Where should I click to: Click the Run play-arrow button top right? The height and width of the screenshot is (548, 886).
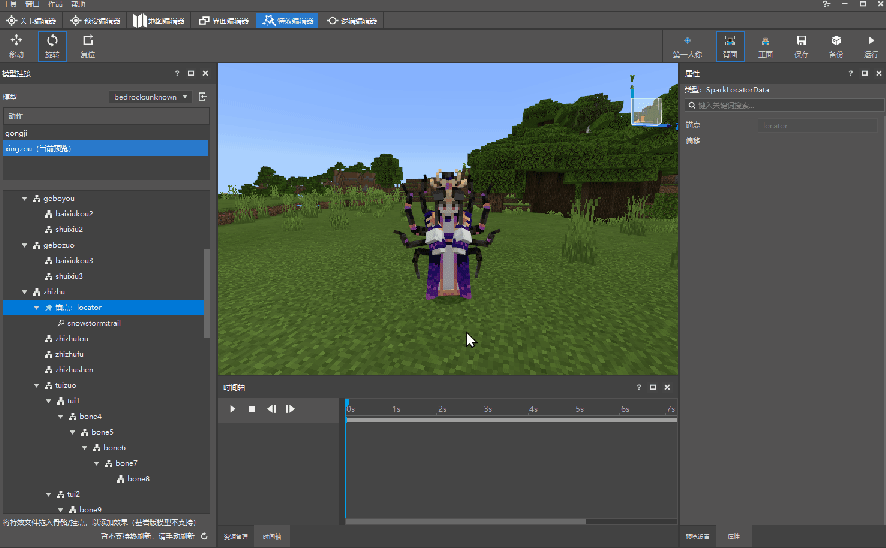point(871,46)
